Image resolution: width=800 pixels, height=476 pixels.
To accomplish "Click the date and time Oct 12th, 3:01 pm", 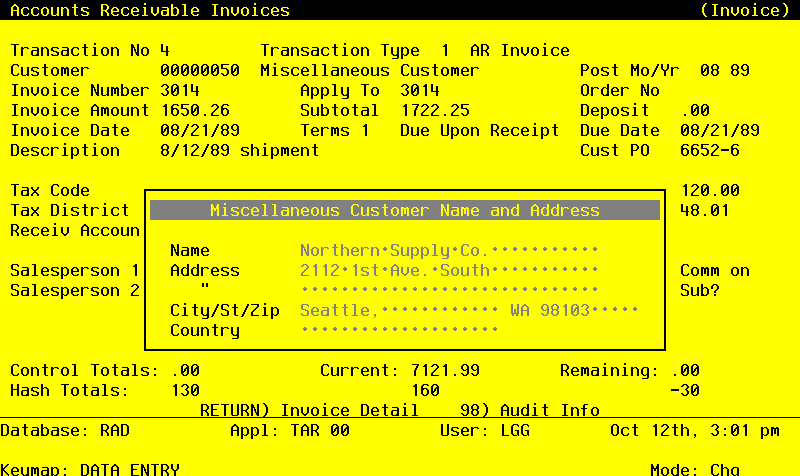I will coord(694,431).
